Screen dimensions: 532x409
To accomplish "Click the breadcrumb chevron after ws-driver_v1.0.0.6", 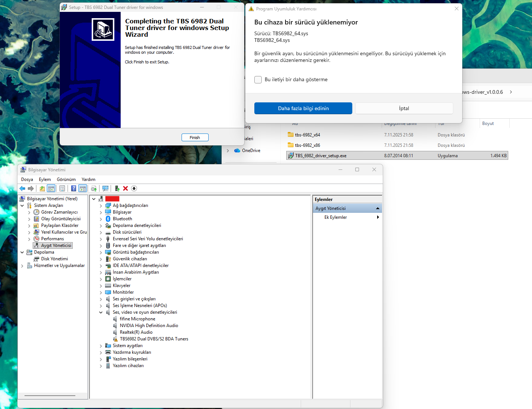I will [x=511, y=92].
